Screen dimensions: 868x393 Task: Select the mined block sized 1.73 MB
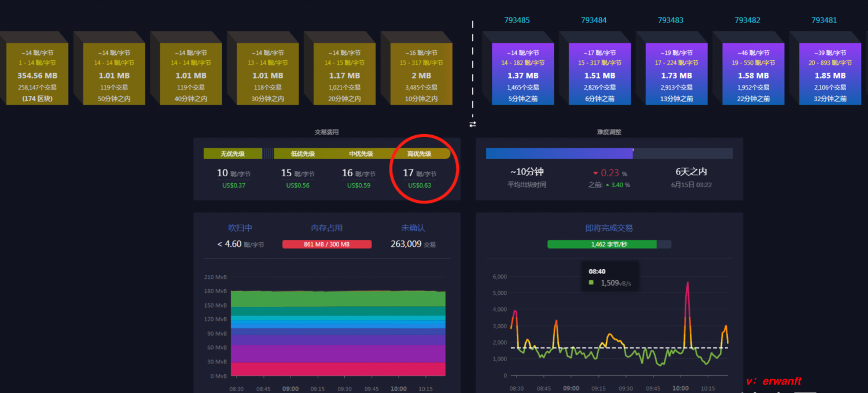click(x=676, y=74)
